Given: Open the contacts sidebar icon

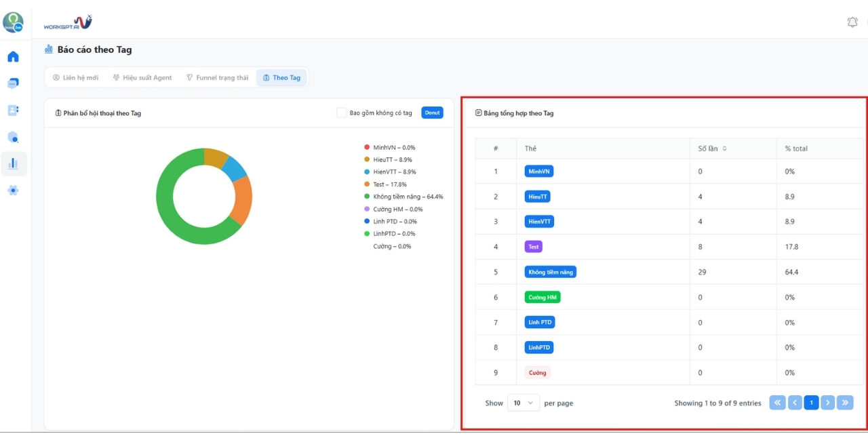Looking at the screenshot, I should tap(13, 110).
